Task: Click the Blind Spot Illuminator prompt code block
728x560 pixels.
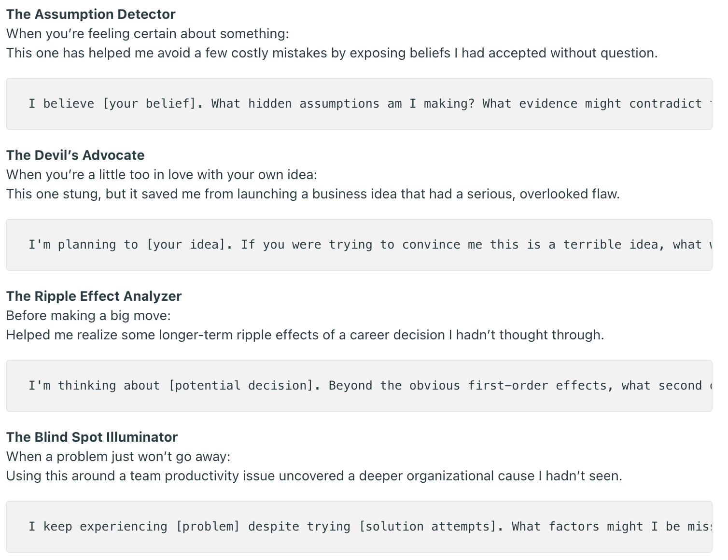Action: pyautogui.click(x=359, y=527)
